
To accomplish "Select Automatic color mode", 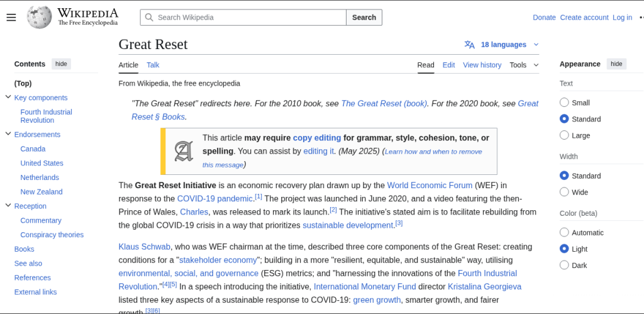I will coord(564,232).
